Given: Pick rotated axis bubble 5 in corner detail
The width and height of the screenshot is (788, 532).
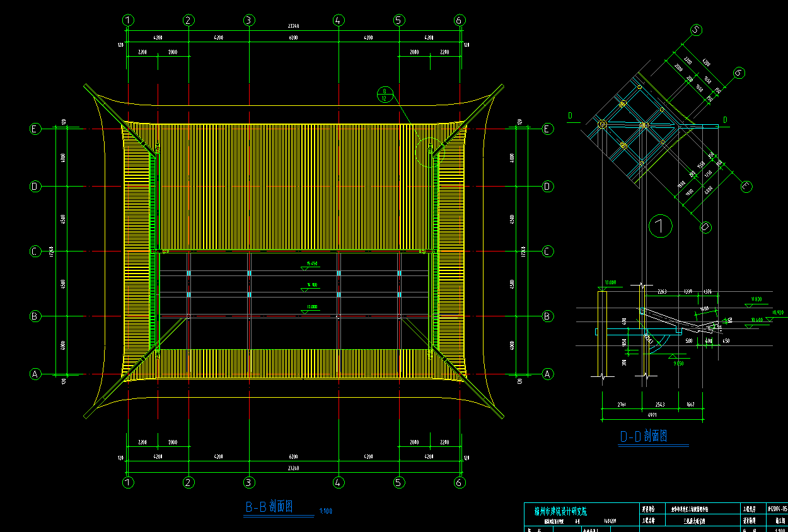Looking at the screenshot, I should click(x=697, y=30).
